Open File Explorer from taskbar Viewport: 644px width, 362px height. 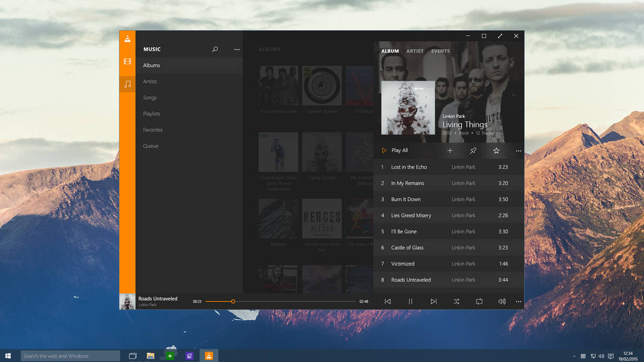point(151,356)
